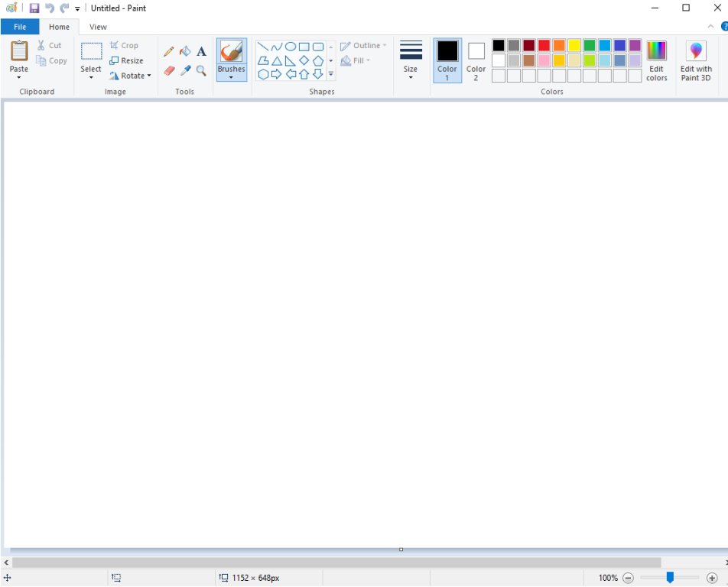Collapse the ribbon with chevron

coord(710,27)
